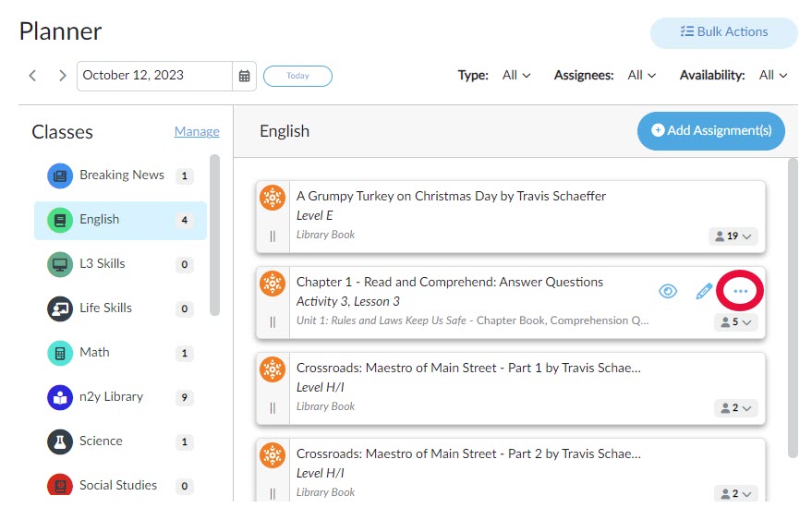Image resolution: width=812 pixels, height=520 pixels.
Task: Click the assignments list scrollbar
Action: tap(793, 308)
